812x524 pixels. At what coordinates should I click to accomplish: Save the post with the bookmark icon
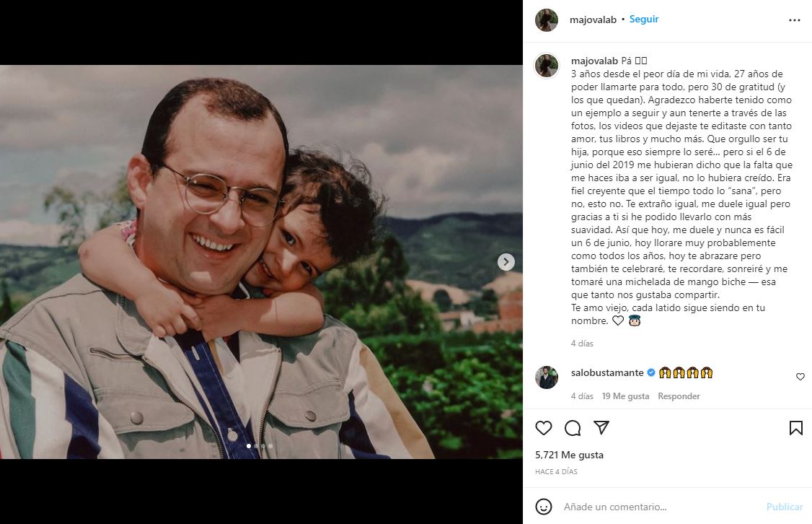pyautogui.click(x=795, y=428)
